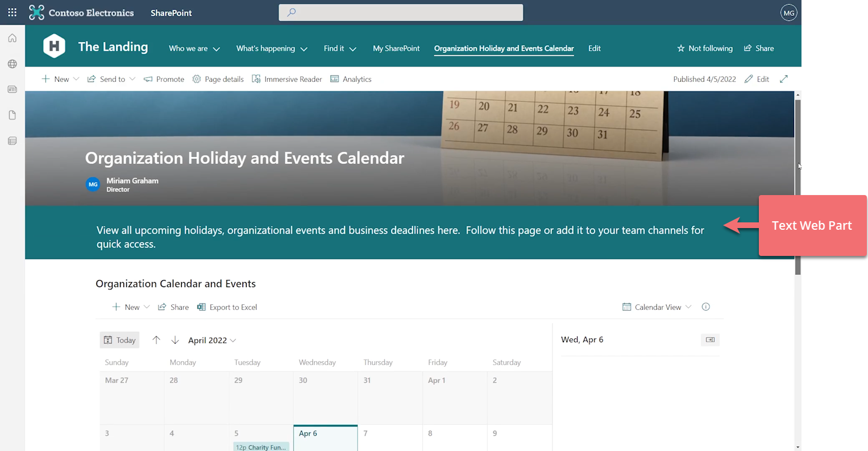
Task: Click the Promote megaphone button
Action: (164, 79)
